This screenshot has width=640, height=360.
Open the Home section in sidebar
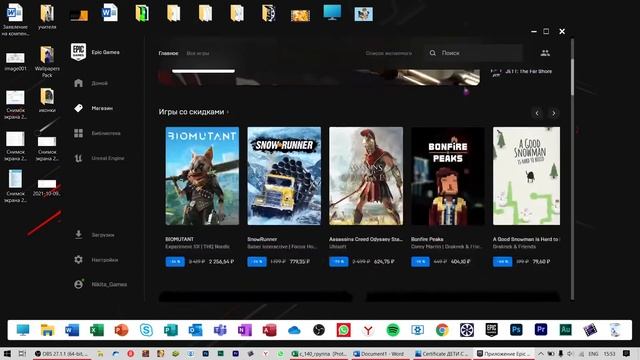tap(91, 83)
